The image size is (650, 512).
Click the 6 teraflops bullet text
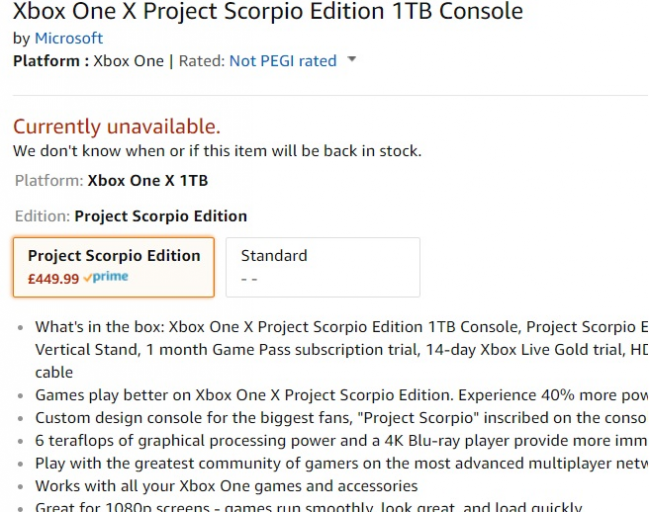(x=342, y=441)
